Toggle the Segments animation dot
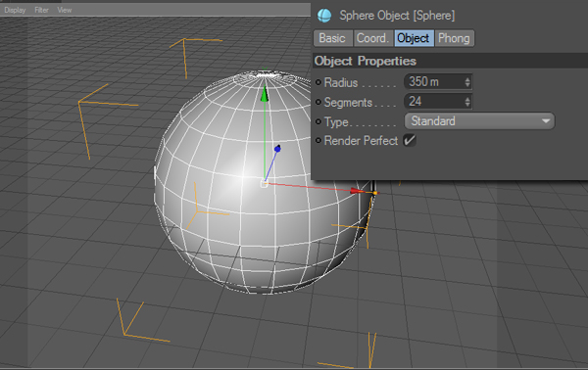Screen dimensions: 588x370 [318, 102]
